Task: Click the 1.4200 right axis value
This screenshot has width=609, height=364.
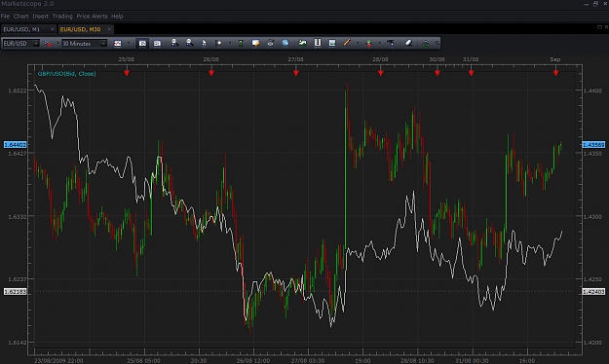Action: (x=593, y=343)
